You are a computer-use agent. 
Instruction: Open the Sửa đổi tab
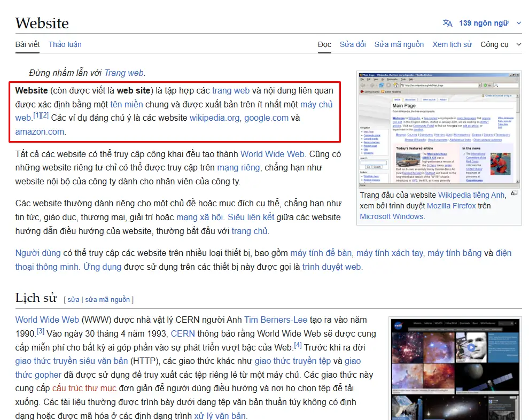coord(353,44)
